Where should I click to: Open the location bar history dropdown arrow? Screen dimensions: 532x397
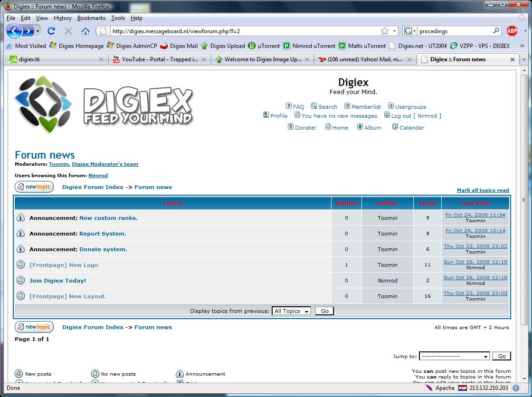[x=394, y=31]
